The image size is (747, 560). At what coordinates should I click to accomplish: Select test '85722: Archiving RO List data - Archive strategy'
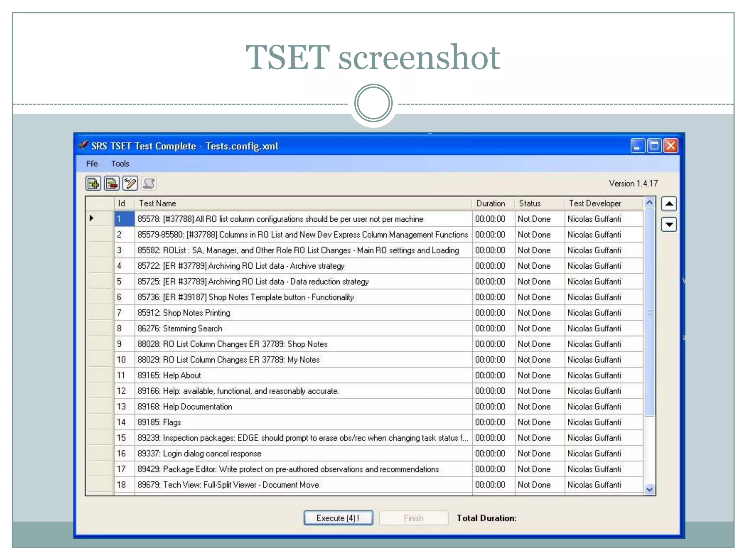pyautogui.click(x=303, y=266)
